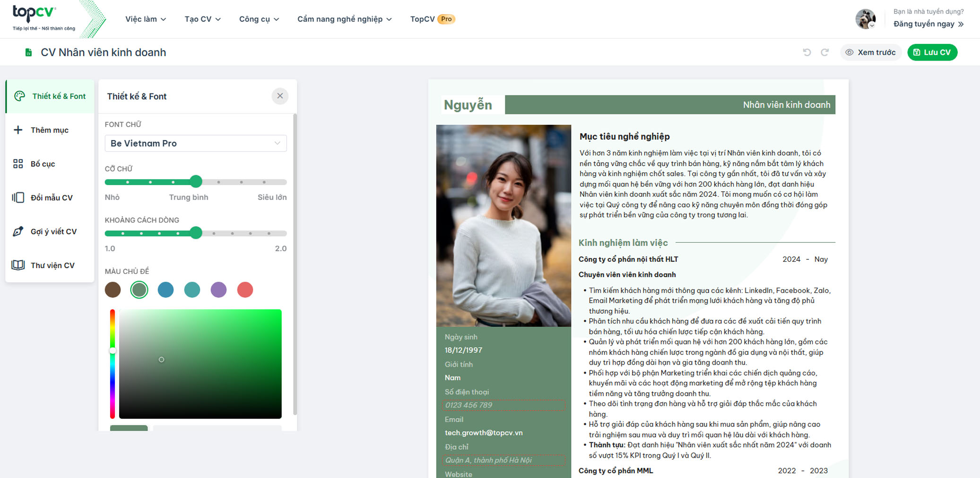980x478 pixels.
Task: Click the save icon in Lưu CV
Action: click(917, 52)
